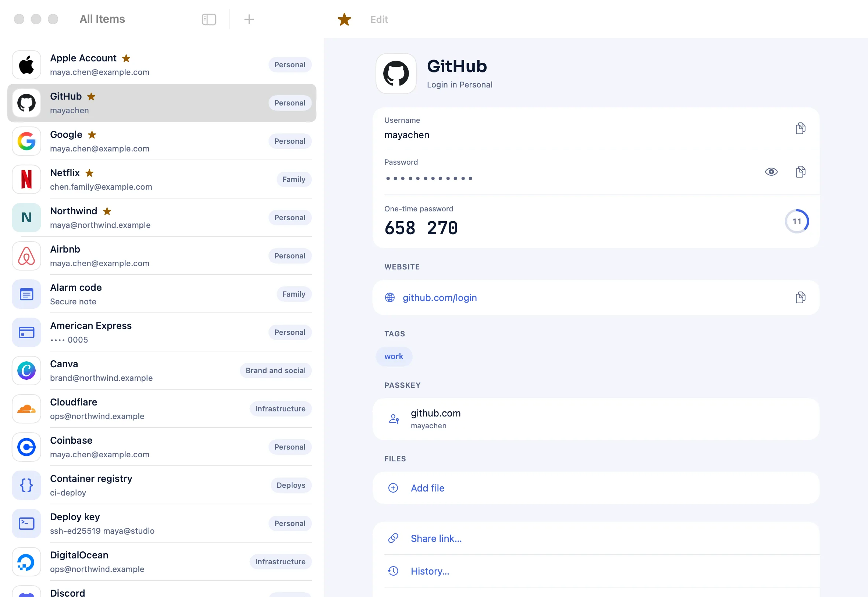
Task: Click the chain link icon for sharing
Action: 393,538
